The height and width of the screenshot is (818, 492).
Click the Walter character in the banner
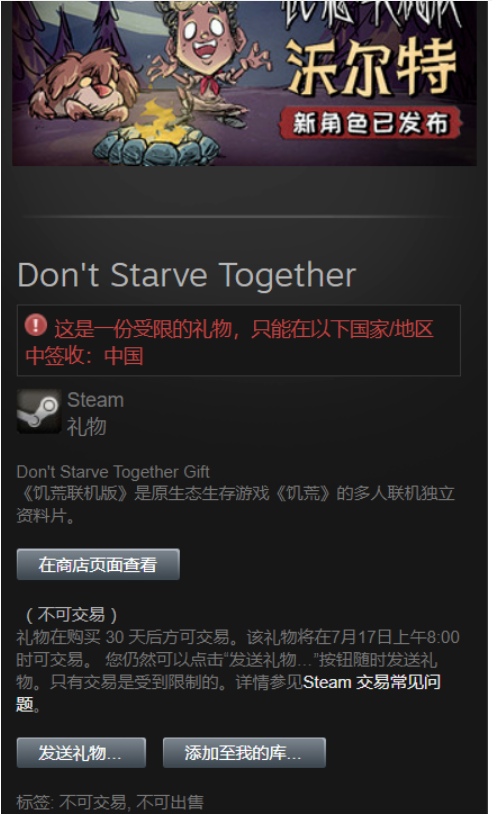209,57
